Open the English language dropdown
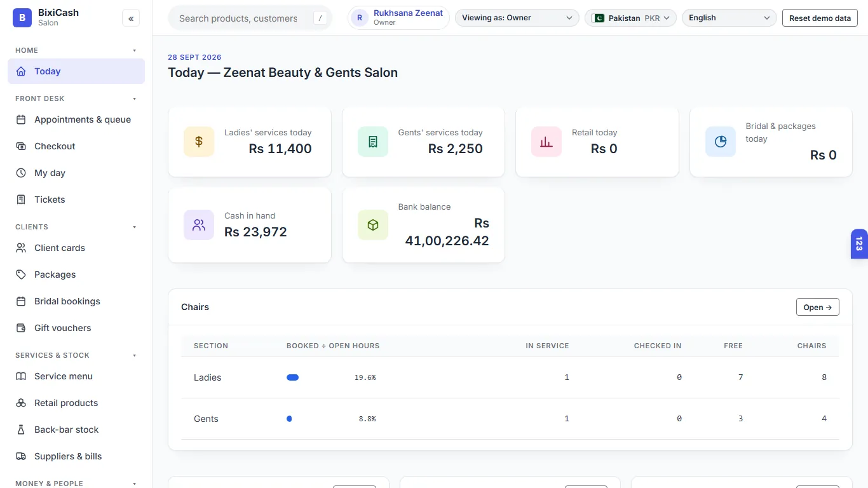This screenshot has height=488, width=868. pos(729,18)
